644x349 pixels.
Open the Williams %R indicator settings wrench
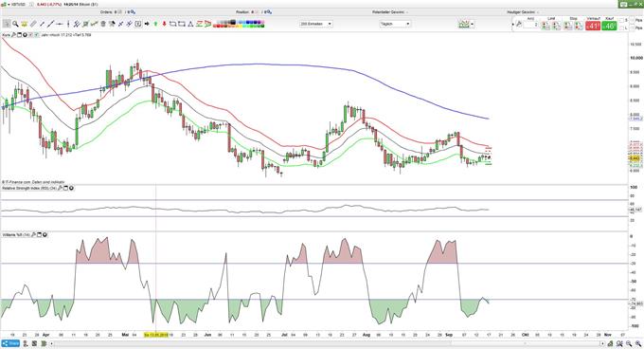coord(34,235)
